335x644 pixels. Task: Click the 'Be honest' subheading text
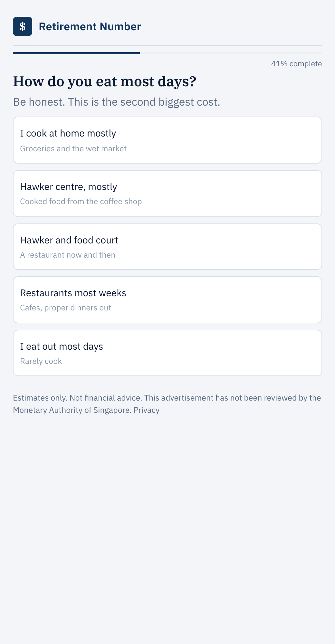click(117, 102)
